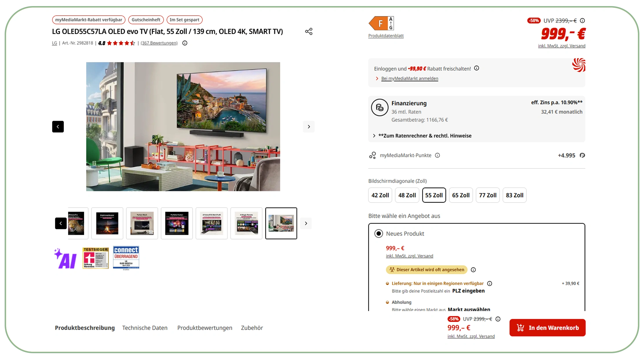The image size is (644, 359).
Task: Show previous product image with left arrow
Action: pyautogui.click(x=58, y=127)
